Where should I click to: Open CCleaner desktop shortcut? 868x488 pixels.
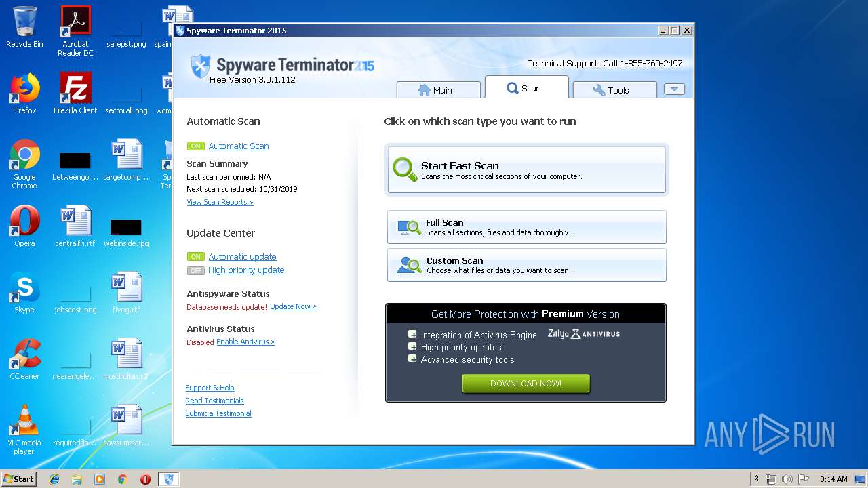24,359
